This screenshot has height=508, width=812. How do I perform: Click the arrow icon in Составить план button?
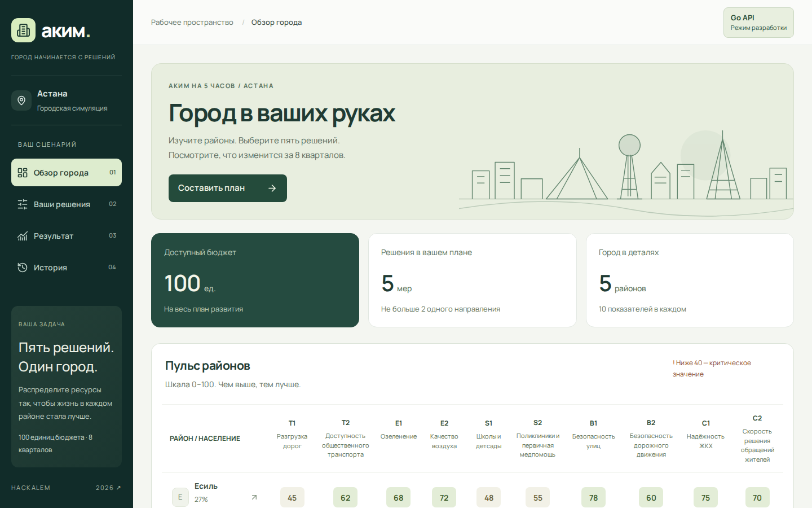point(272,188)
